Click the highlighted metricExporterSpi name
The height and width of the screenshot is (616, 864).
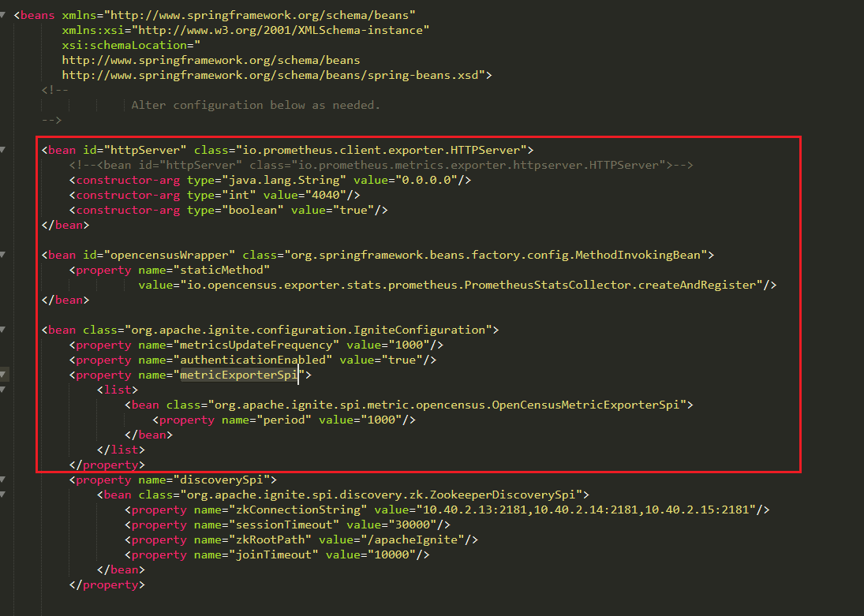tap(238, 375)
